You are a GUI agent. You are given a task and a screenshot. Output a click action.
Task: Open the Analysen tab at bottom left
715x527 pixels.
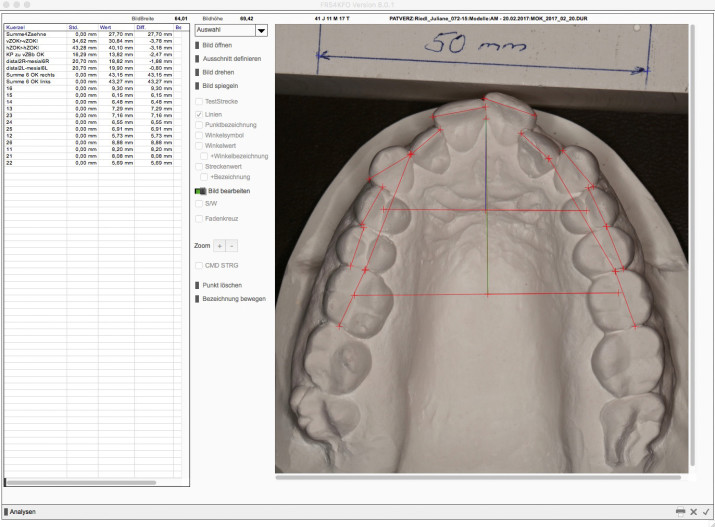click(x=20, y=512)
